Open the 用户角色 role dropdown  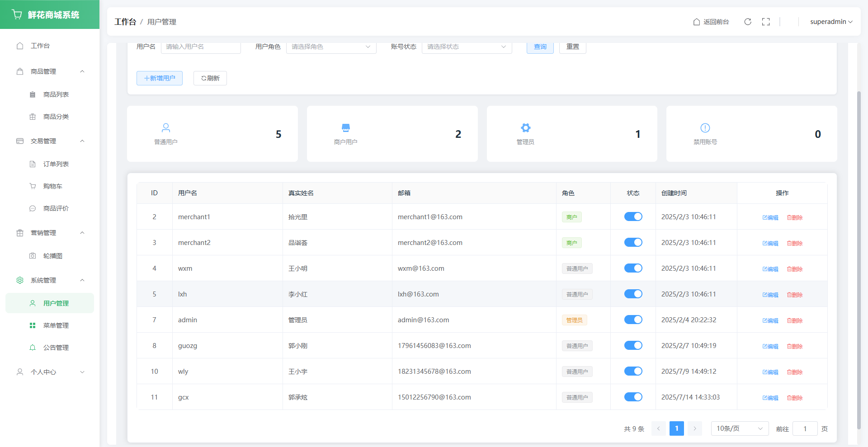click(x=331, y=47)
